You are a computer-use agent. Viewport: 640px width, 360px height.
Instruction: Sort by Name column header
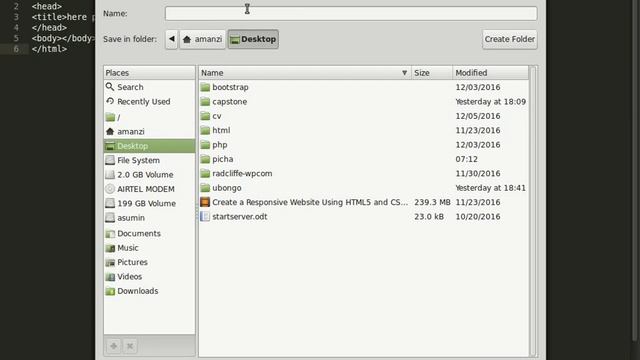(x=304, y=73)
